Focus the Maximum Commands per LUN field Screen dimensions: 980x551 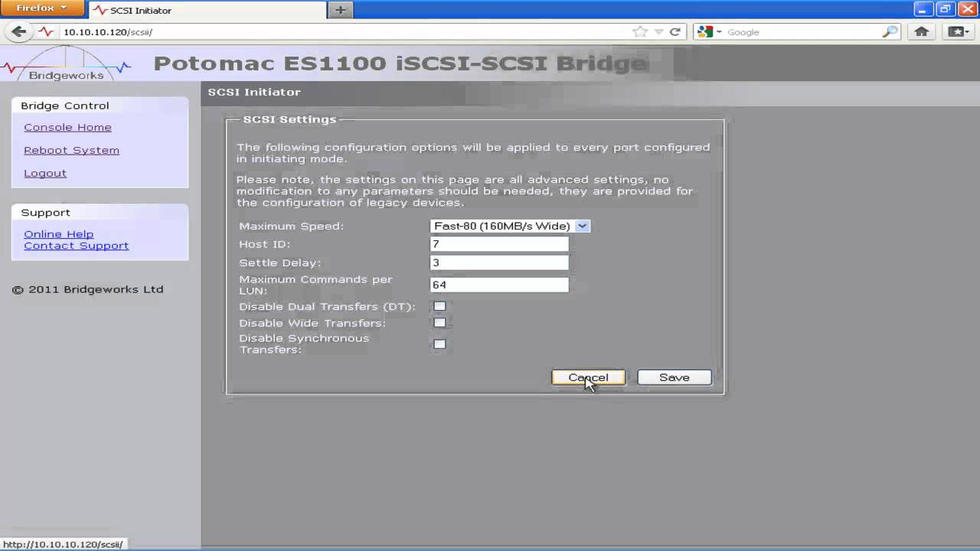tap(499, 285)
